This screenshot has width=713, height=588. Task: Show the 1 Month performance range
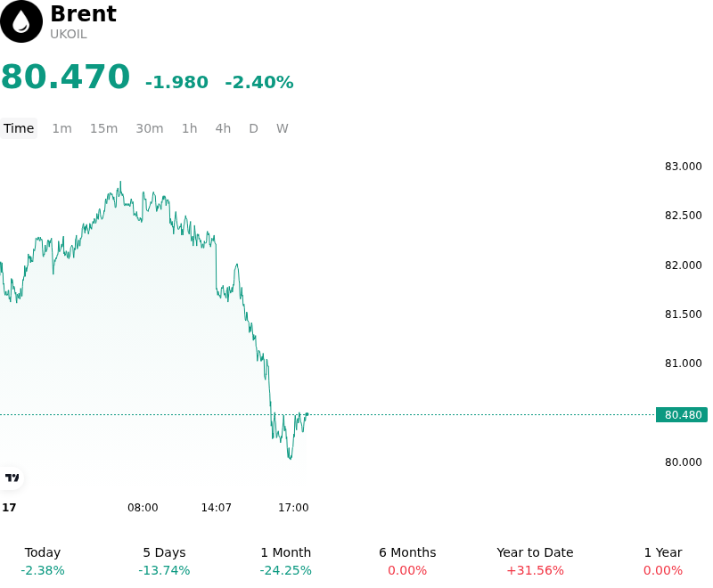point(285,561)
